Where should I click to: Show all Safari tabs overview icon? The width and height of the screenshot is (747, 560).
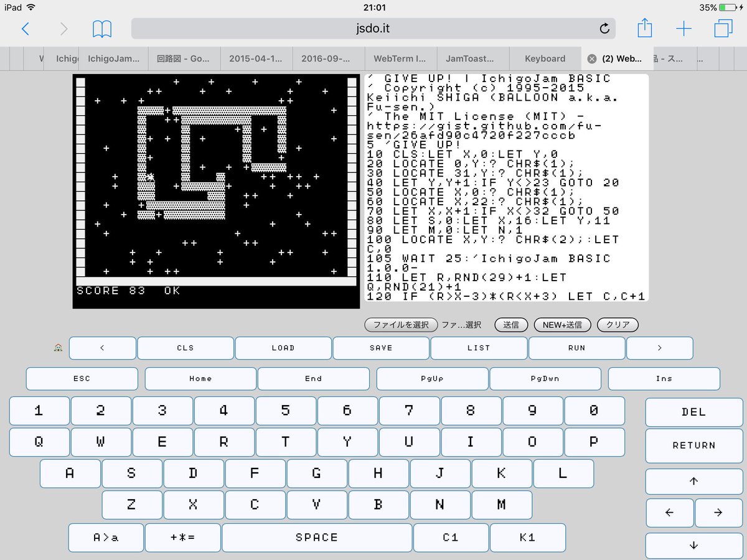click(x=723, y=29)
